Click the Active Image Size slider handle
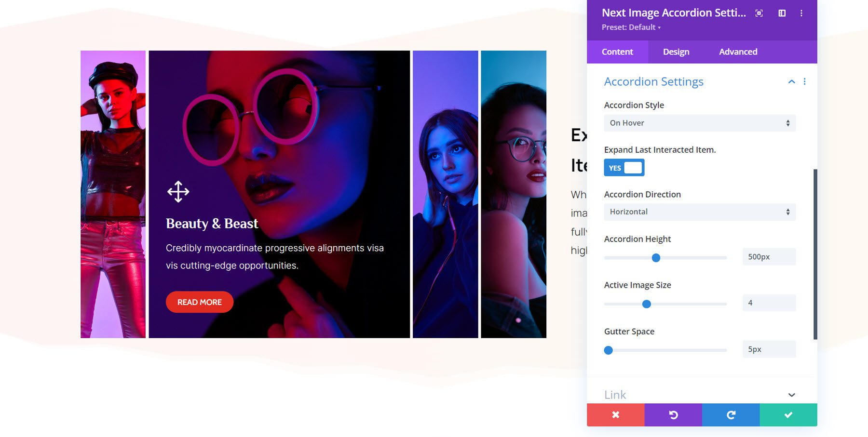This screenshot has height=437, width=868. point(647,304)
